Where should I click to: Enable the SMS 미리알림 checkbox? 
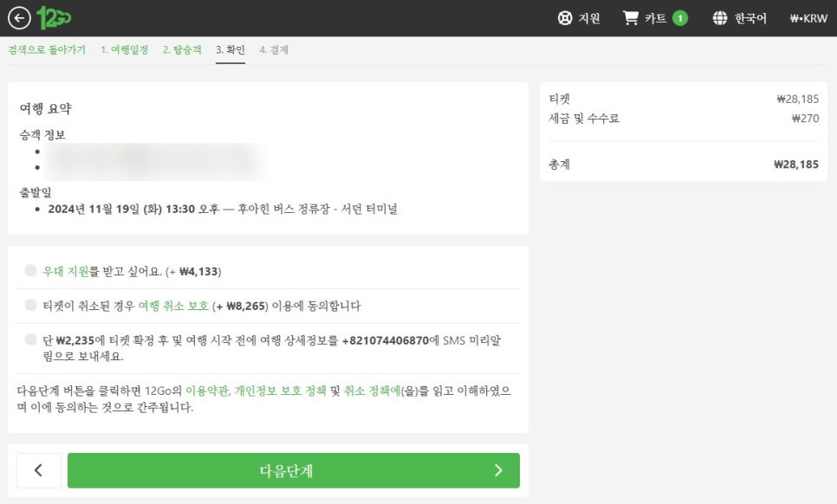pos(31,339)
